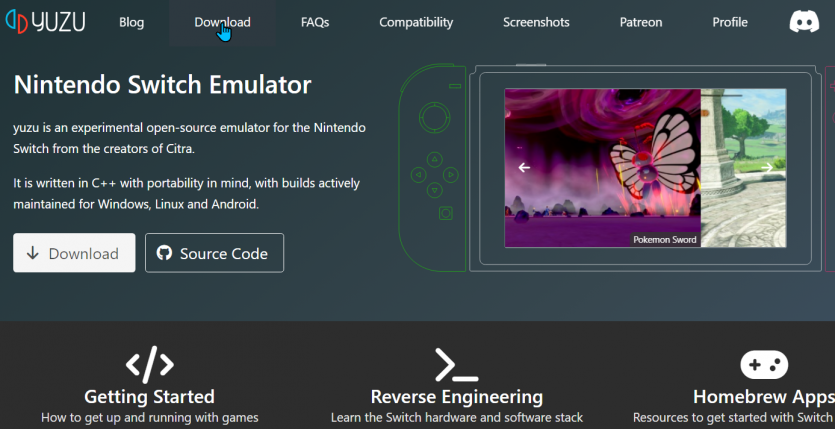Click the down arrow button on the Joy-Con drawing
This screenshot has height=429, width=835.
tap(435, 190)
